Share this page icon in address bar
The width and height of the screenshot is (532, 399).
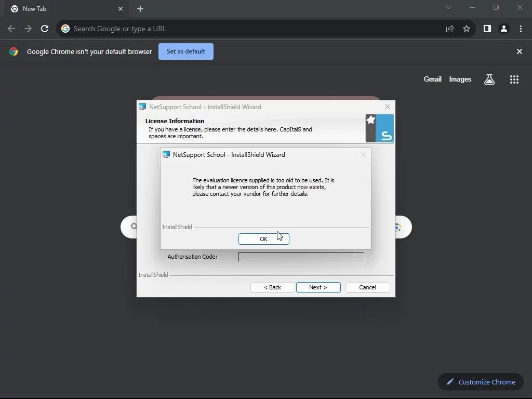click(x=450, y=29)
